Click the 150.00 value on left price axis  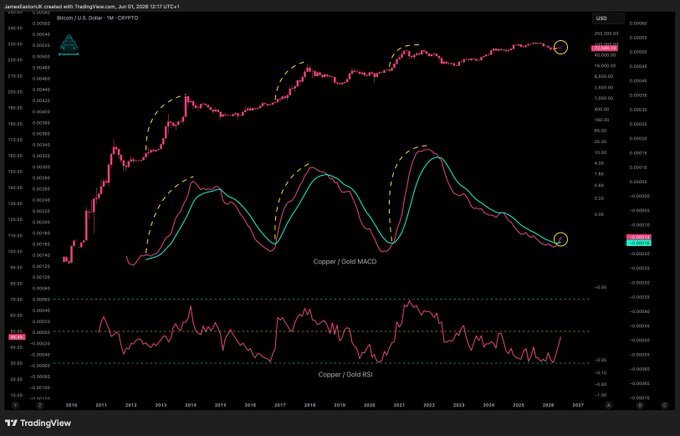tap(15, 171)
